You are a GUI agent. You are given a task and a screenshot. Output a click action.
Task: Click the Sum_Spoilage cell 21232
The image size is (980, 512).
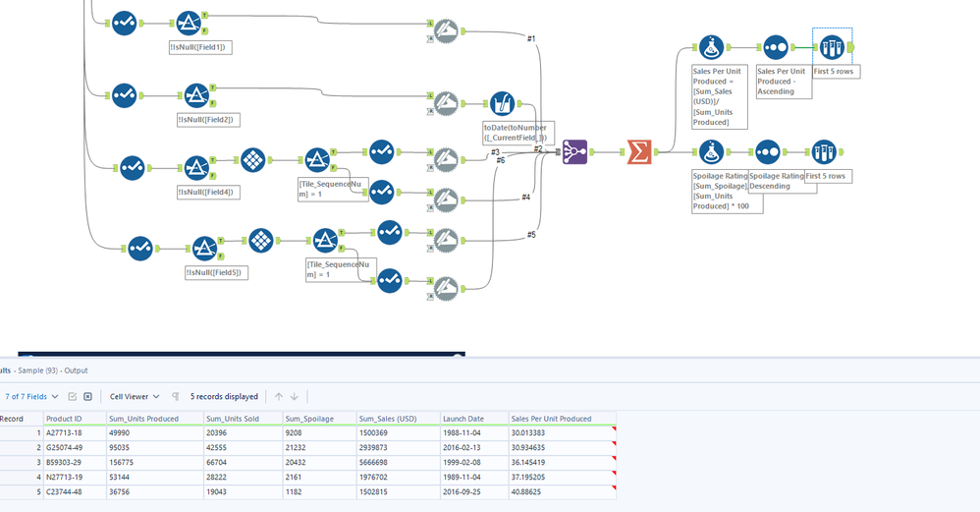319,447
